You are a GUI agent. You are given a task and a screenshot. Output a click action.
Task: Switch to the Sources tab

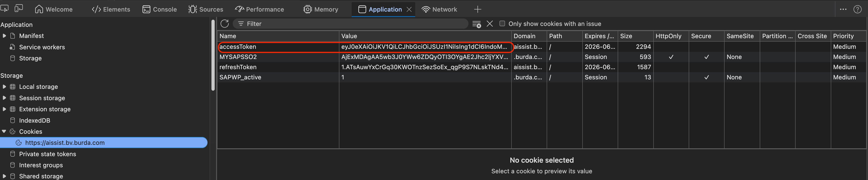coord(205,9)
